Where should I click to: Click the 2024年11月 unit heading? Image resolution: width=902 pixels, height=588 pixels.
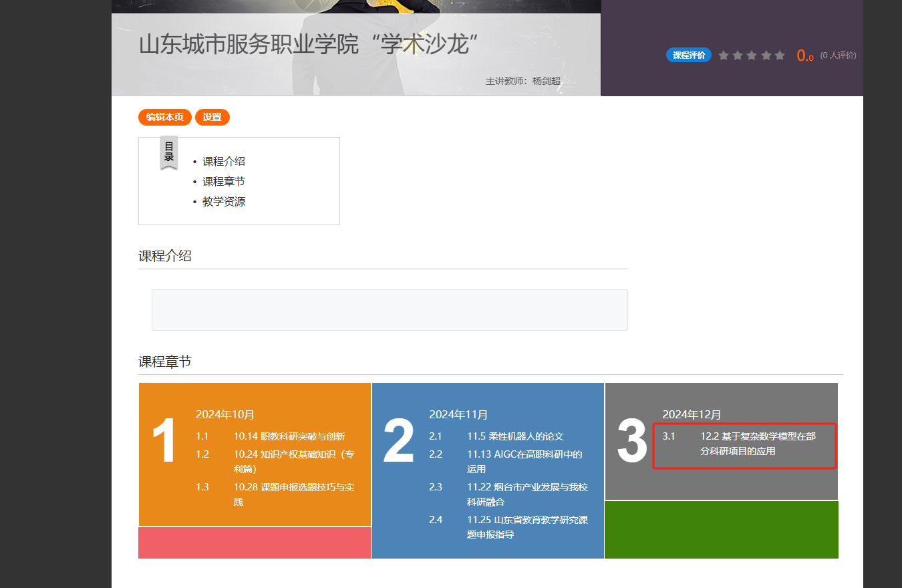coord(458,414)
